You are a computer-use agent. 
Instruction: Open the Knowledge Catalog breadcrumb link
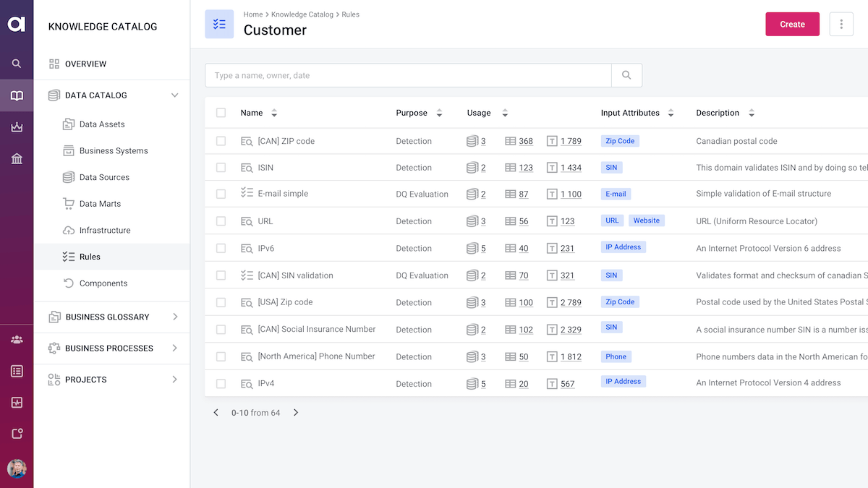click(x=302, y=14)
